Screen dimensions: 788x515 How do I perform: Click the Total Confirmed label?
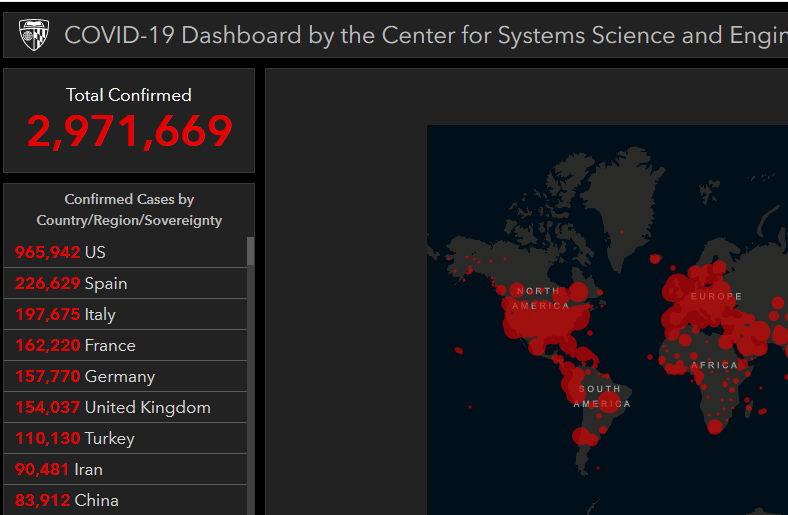coord(129,95)
